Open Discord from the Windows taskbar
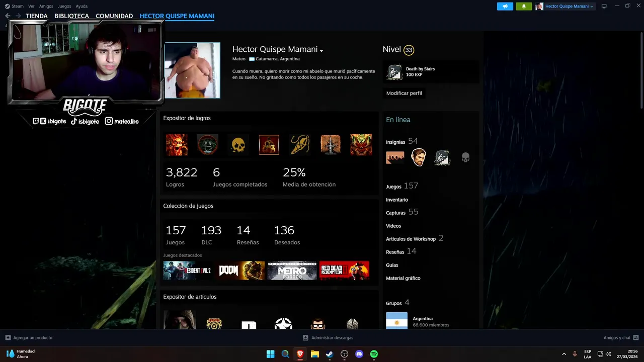The width and height of the screenshot is (644, 362). 359,354
